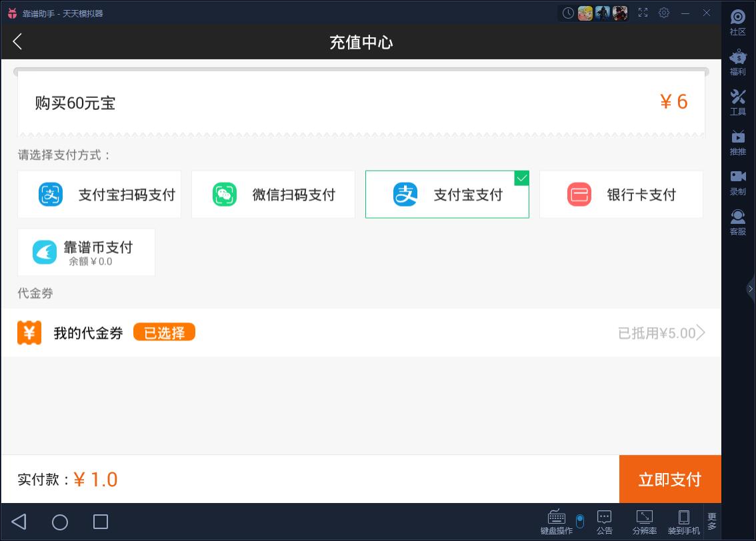The image size is (756, 541).
Task: Click the 我的代金券 coupon icon
Action: pos(29,332)
